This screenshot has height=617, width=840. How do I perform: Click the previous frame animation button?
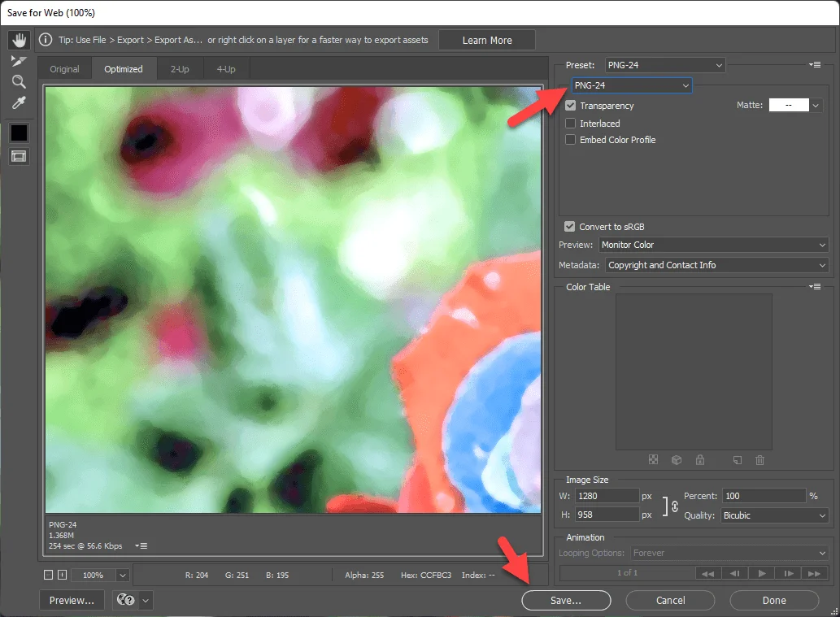coord(734,573)
